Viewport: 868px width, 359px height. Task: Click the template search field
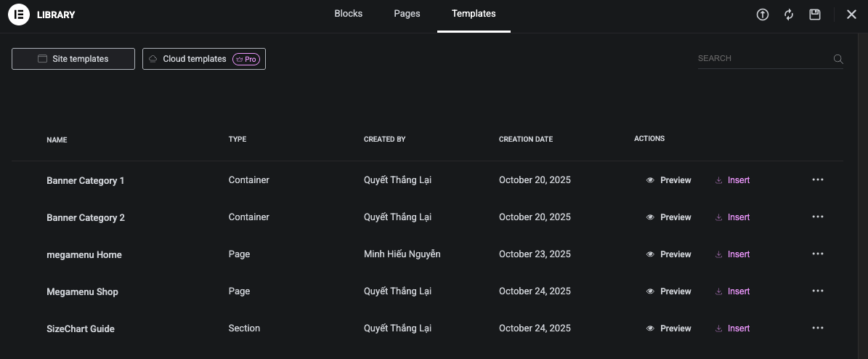(763, 58)
